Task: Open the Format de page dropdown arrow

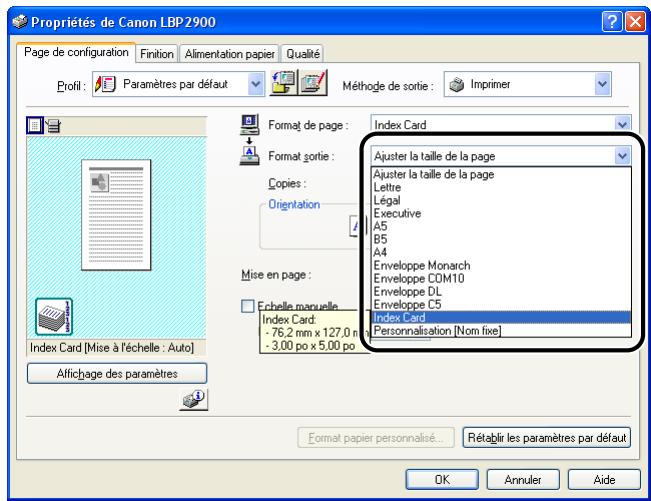Action: [x=622, y=124]
